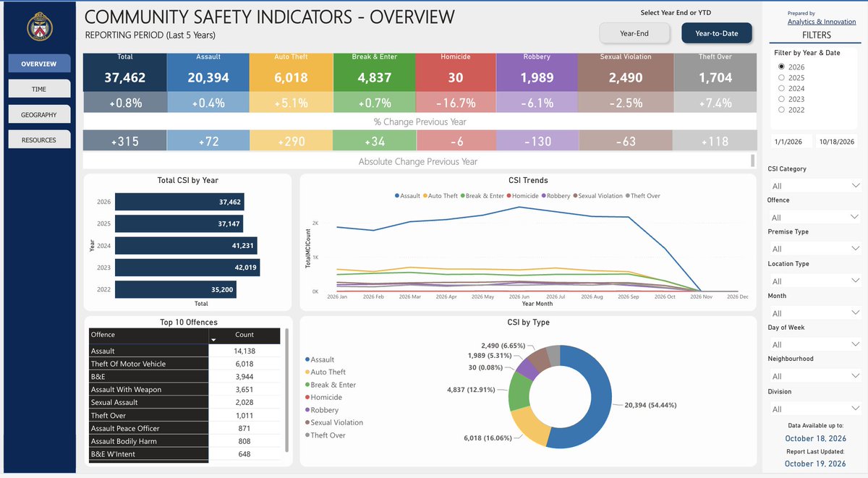Click the Assault 20,394 card

(x=208, y=72)
